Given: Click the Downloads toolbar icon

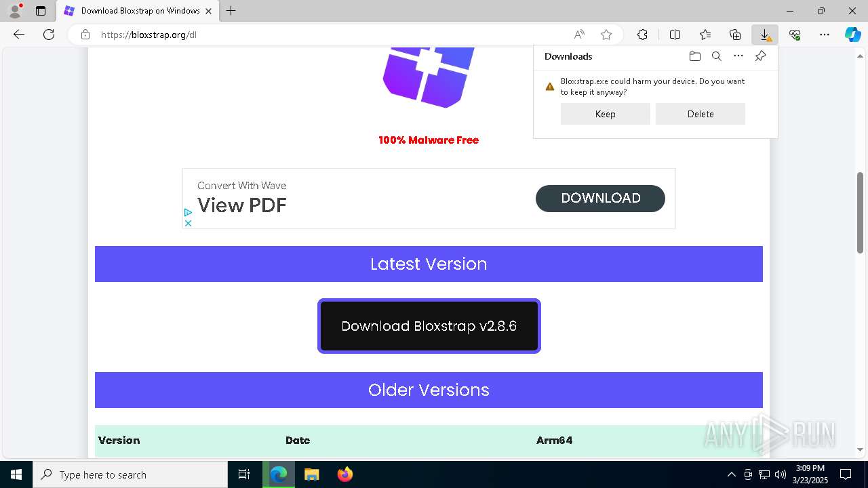Looking at the screenshot, I should click(x=765, y=35).
